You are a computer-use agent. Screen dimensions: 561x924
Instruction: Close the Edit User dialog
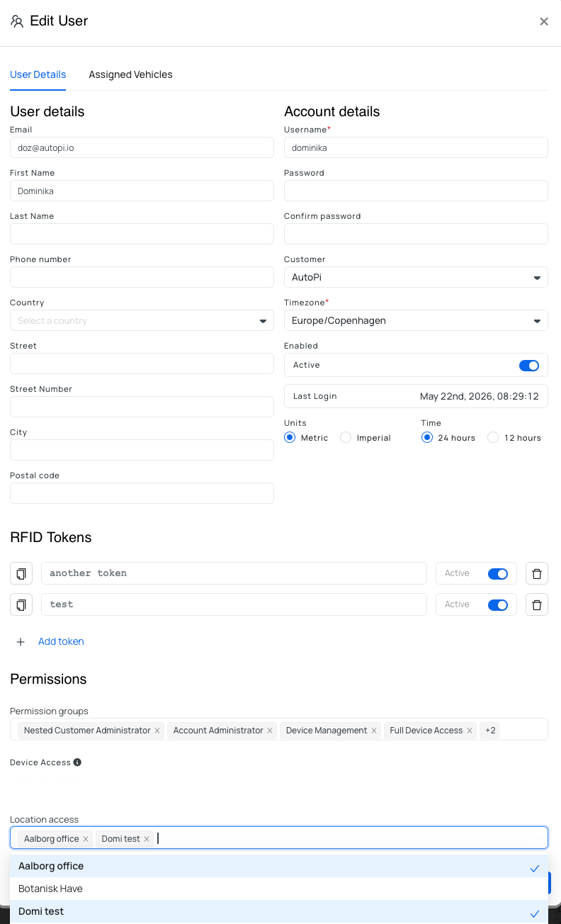pos(544,21)
